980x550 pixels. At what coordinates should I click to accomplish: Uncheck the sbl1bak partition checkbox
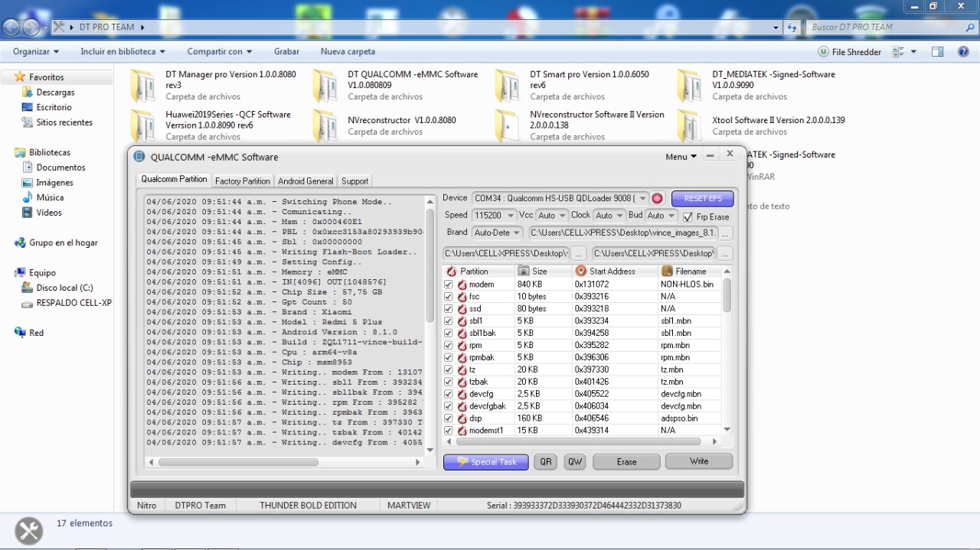(449, 334)
